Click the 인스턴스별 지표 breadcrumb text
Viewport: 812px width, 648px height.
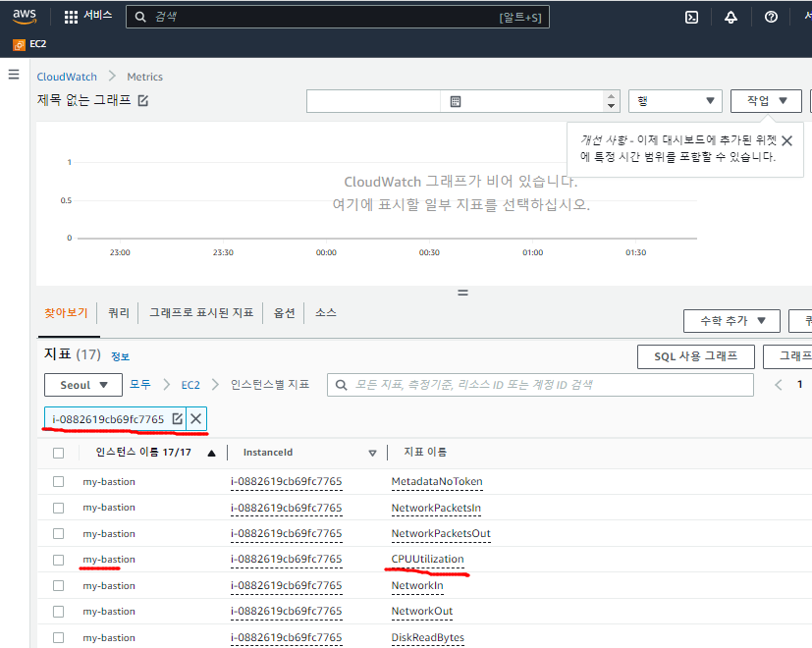tap(270, 384)
